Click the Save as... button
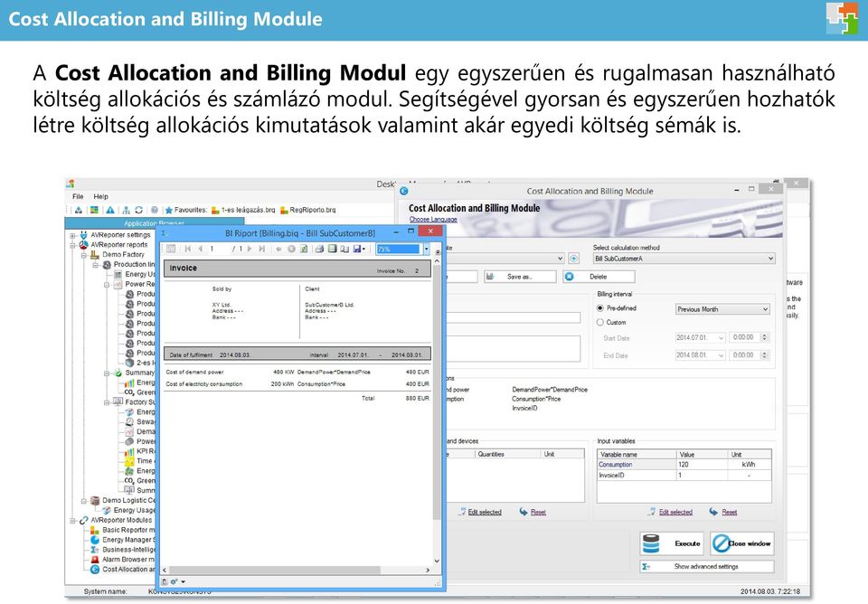868x604 pixels. [520, 277]
